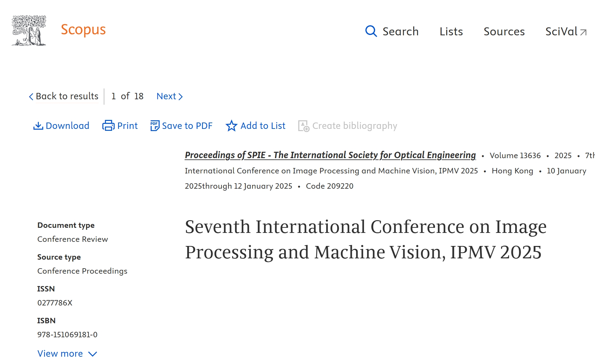Image resolution: width=595 pixels, height=364 pixels.
Task: Click the magnifying glass search icon
Action: coord(371,31)
